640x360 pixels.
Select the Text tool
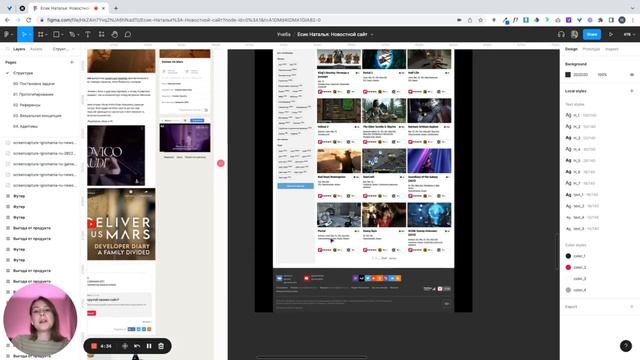pos(88,35)
